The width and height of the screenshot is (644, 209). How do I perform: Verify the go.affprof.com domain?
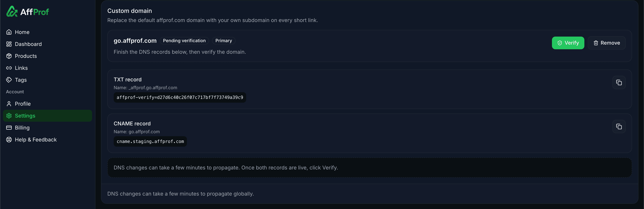pyautogui.click(x=568, y=43)
